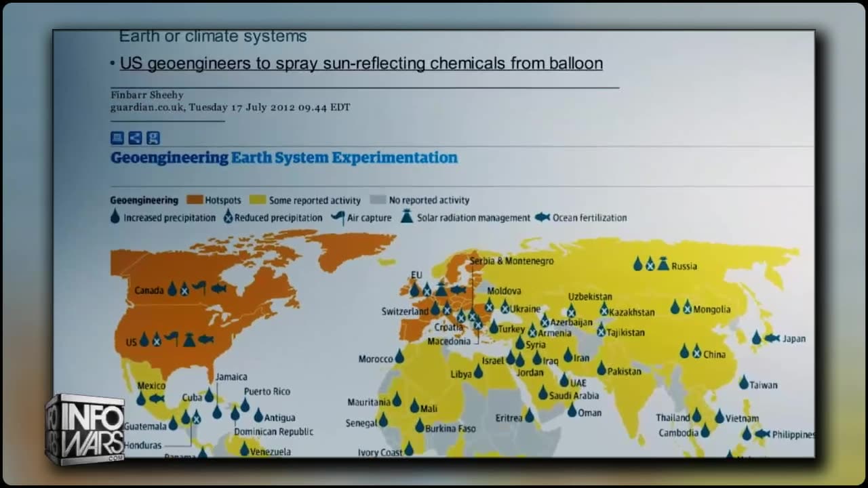Click the Hotspots orange legend swatch
The image size is (868, 488).
[x=195, y=200]
